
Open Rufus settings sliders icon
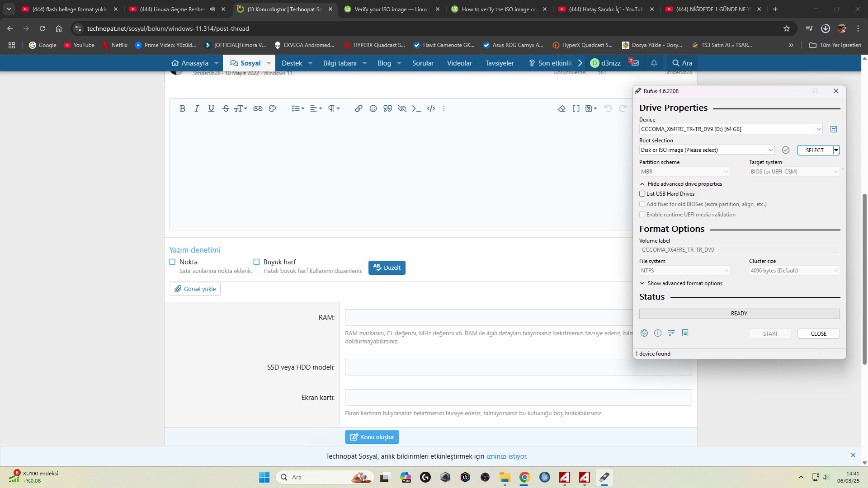(671, 333)
